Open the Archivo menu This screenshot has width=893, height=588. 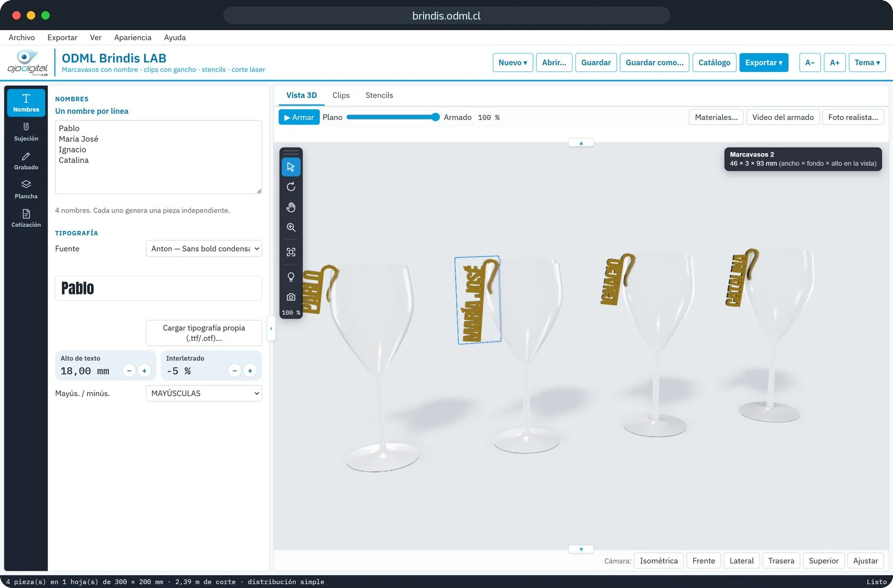coord(22,37)
